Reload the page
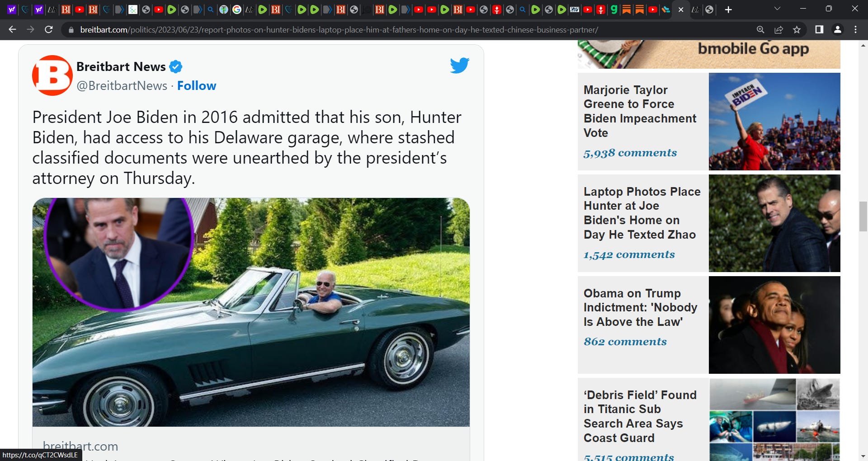The height and width of the screenshot is (461, 868). click(x=49, y=30)
